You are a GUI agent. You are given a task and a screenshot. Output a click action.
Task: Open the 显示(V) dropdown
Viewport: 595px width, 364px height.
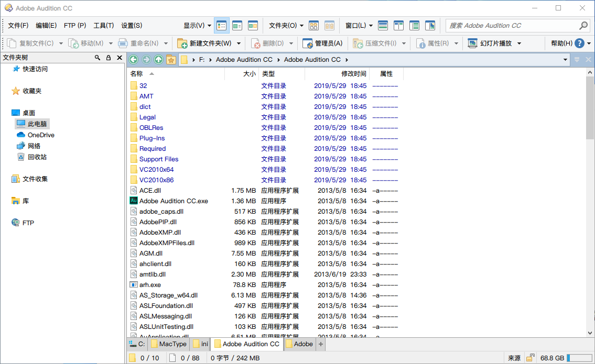click(197, 26)
